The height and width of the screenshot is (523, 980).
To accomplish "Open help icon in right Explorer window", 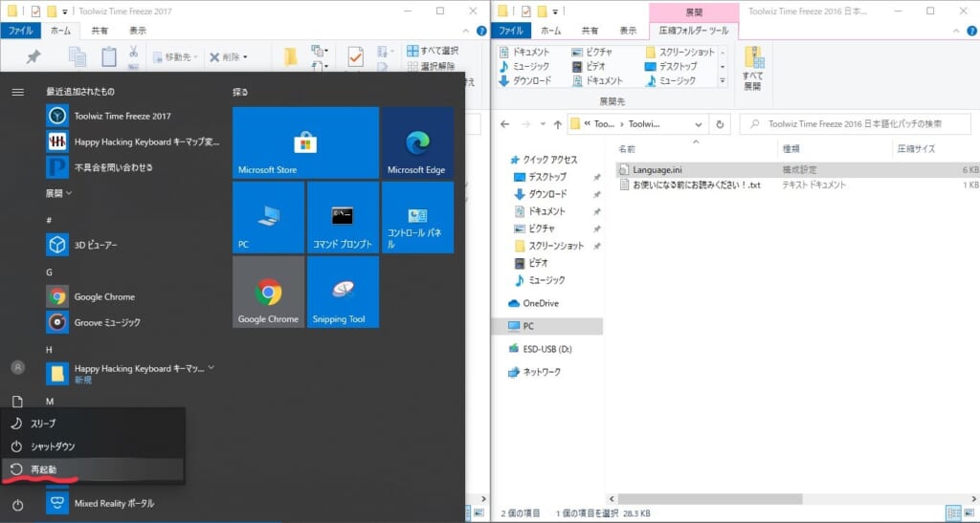I will point(972,31).
